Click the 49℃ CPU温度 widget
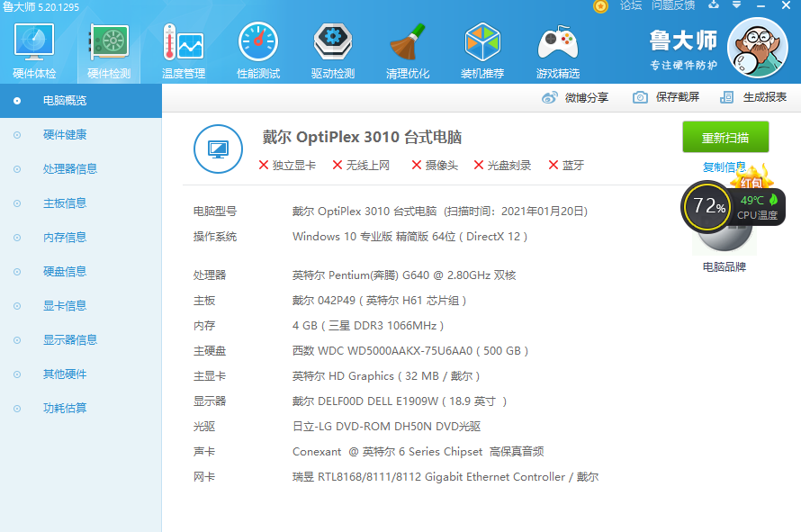801x532 pixels. click(x=758, y=207)
